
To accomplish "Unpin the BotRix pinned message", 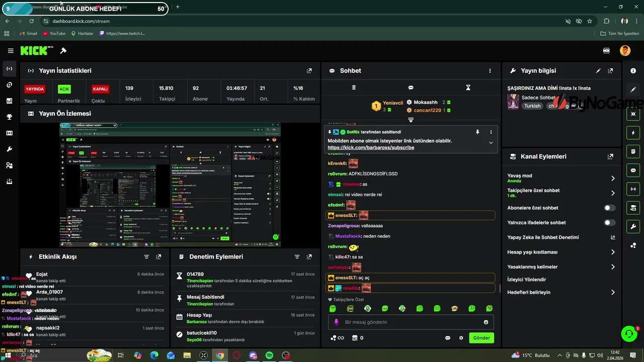I will (477, 132).
